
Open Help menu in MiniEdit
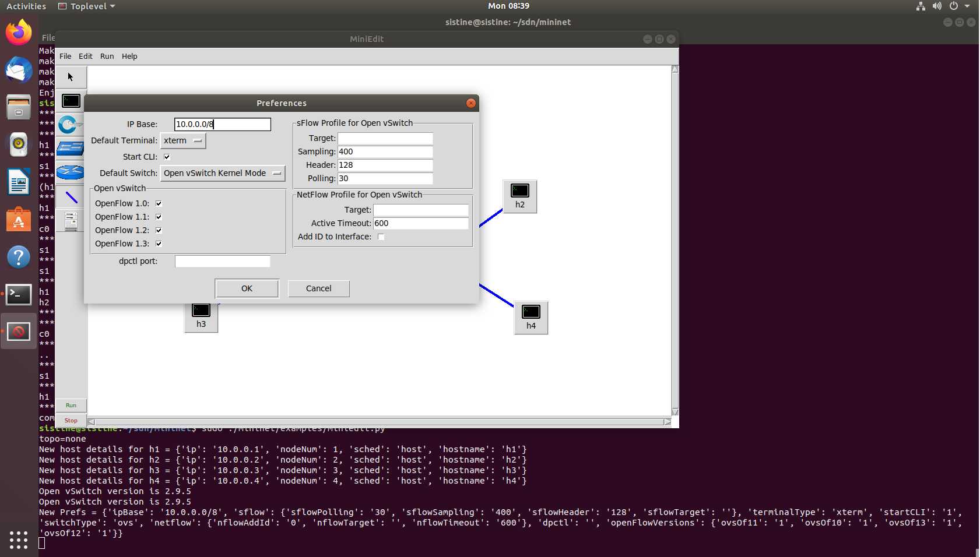pos(129,56)
